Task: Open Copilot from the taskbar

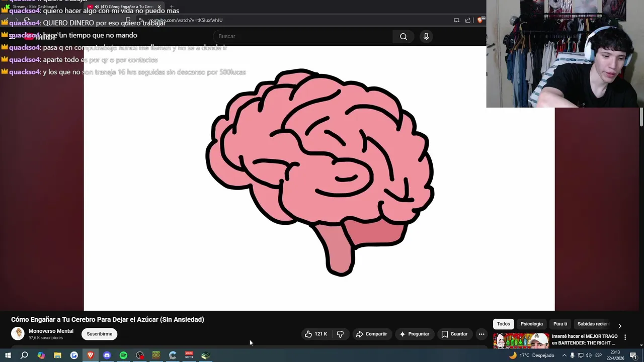Action: point(41,355)
